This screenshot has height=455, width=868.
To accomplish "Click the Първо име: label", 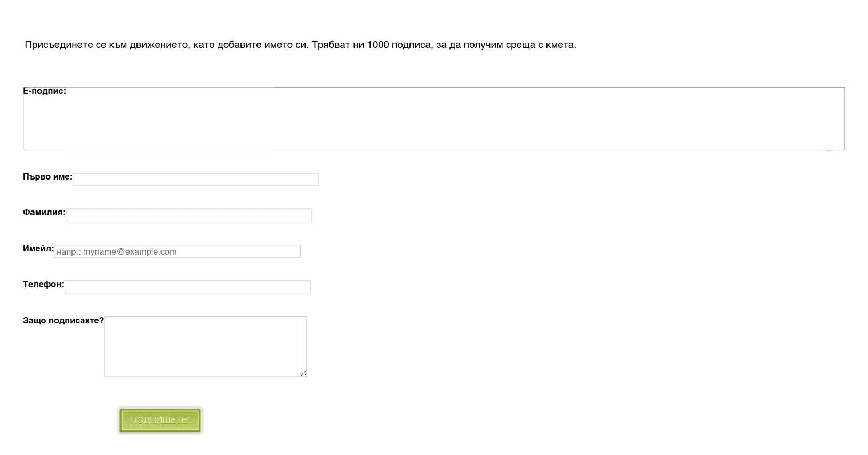I will (x=47, y=177).
